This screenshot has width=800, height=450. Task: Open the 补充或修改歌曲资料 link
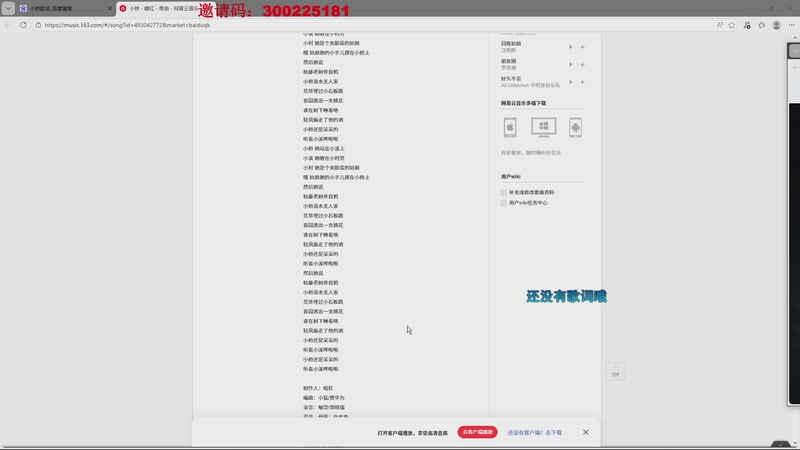click(x=531, y=192)
